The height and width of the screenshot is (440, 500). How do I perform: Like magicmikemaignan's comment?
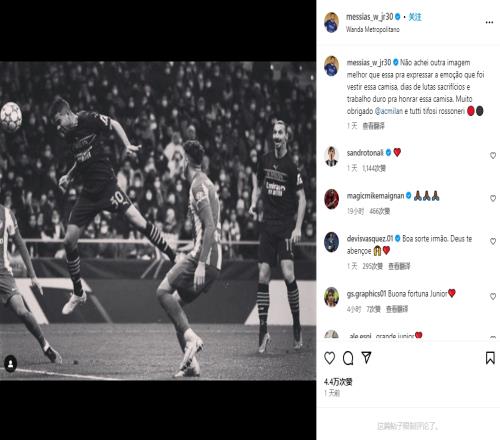click(493, 198)
